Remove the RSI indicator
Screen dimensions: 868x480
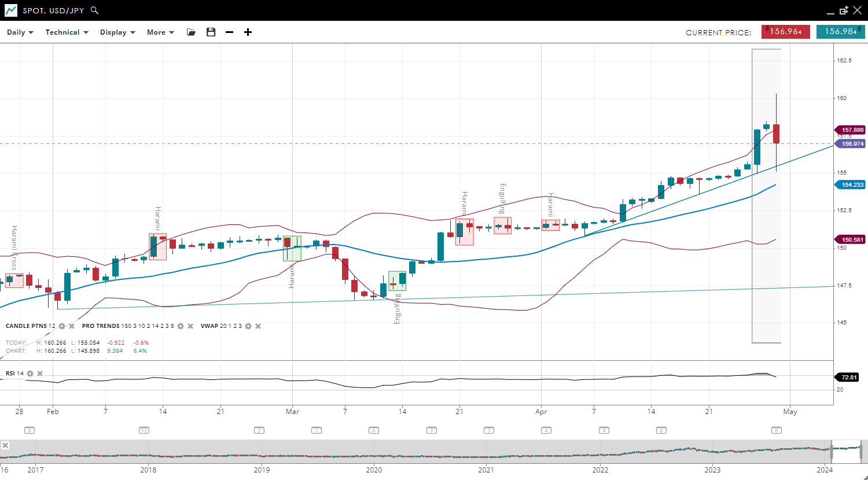(40, 374)
